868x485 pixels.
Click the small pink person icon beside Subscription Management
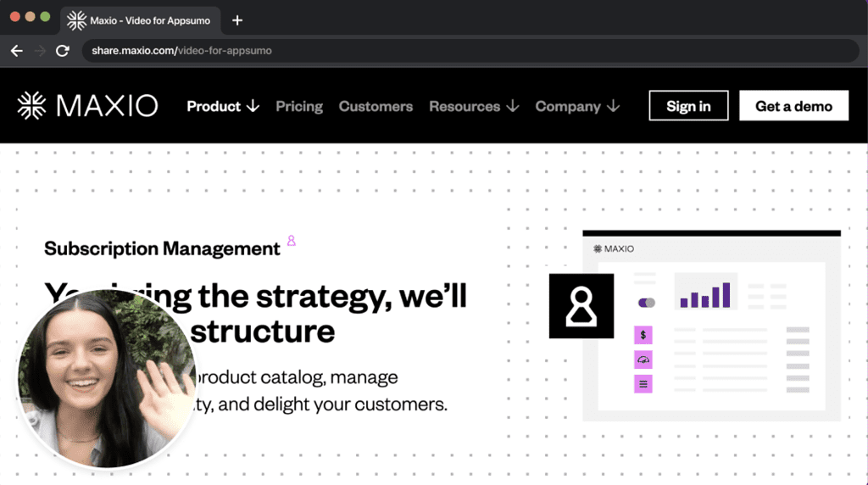[x=292, y=241]
